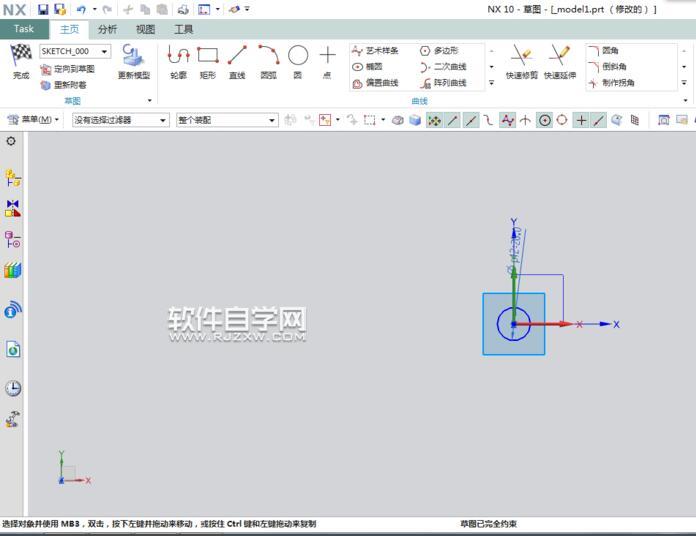
Task: Click Pattern Curve (阵列曲线) tool
Action: pyautogui.click(x=443, y=83)
